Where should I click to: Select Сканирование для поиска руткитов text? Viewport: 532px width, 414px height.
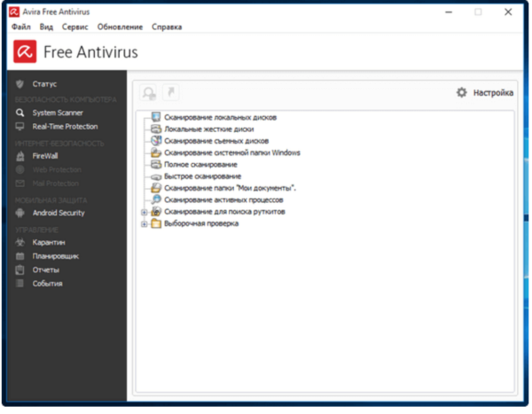coord(224,212)
